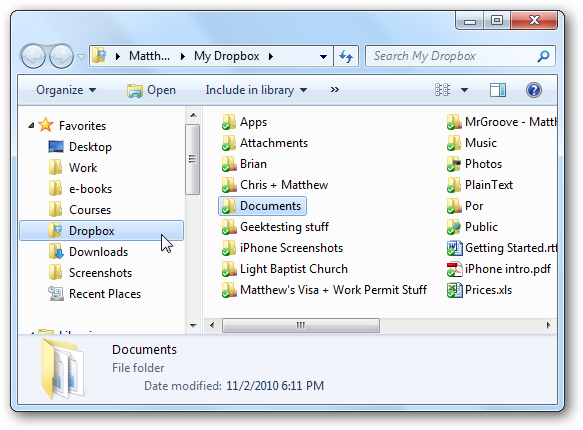Click the Change your view icon

tap(442, 90)
